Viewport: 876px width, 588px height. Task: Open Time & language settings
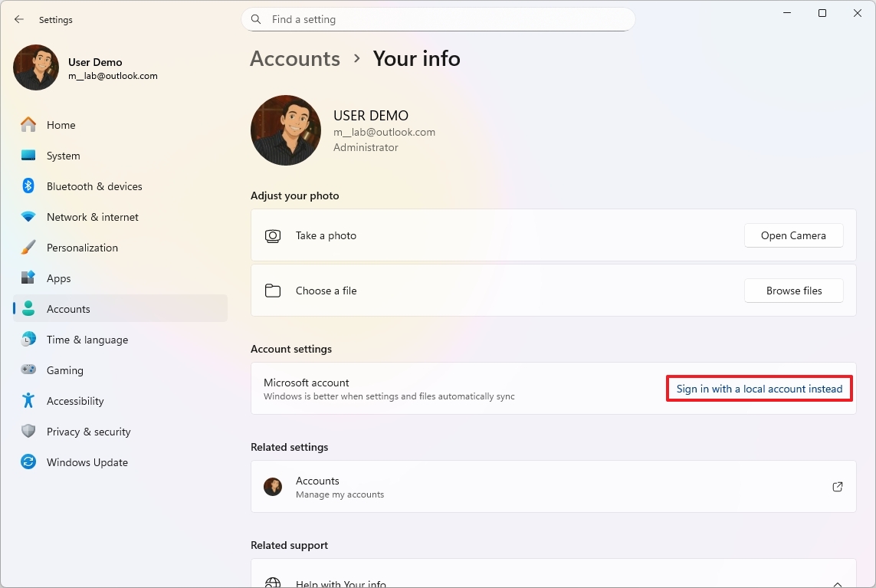click(87, 339)
